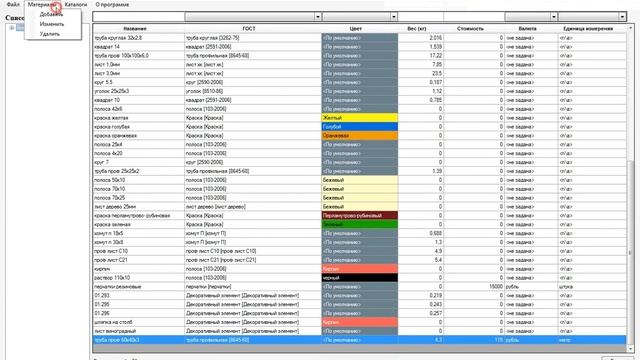Open the Единица измерения filter dropdown
The image size is (640, 360).
[622, 17]
